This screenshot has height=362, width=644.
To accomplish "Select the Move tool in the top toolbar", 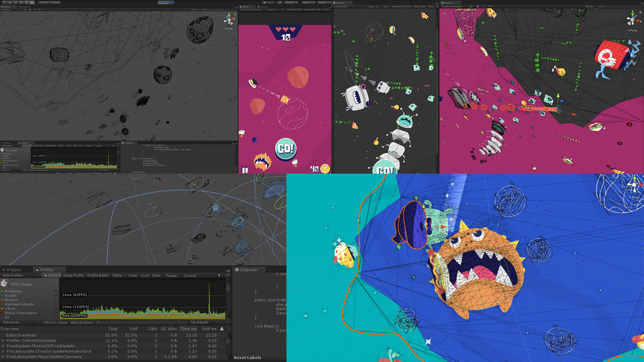I will 10,2.
